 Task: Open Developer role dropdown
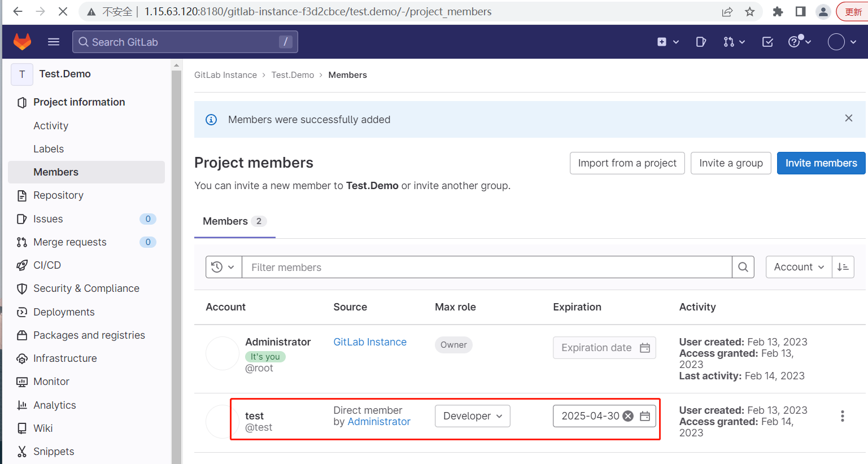pos(473,416)
